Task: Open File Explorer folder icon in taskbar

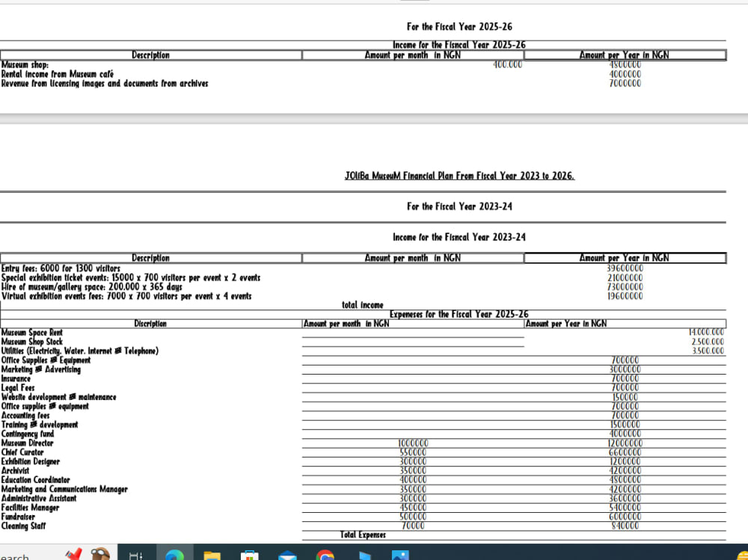Action: click(x=212, y=556)
